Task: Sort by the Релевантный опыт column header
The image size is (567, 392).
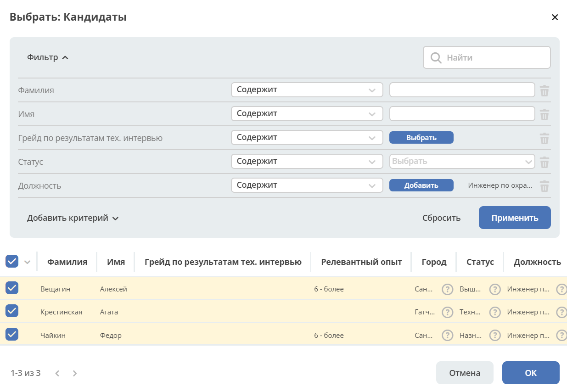Action: (x=361, y=262)
